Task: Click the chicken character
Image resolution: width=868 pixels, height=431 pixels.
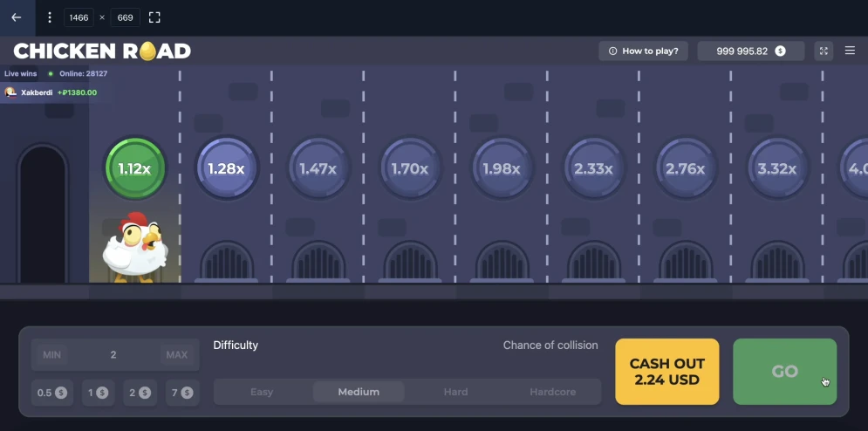Action: [135, 247]
